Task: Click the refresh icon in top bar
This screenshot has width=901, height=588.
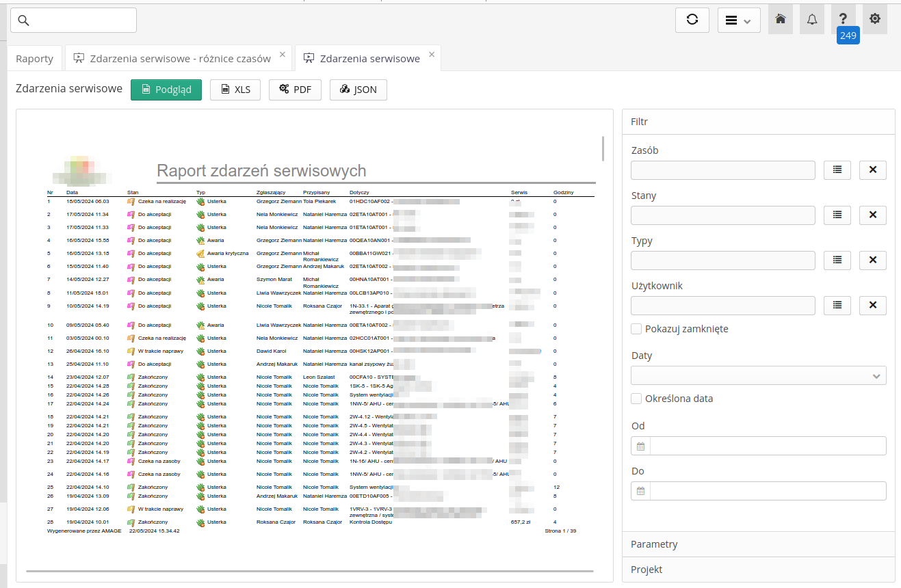Action: click(x=692, y=20)
